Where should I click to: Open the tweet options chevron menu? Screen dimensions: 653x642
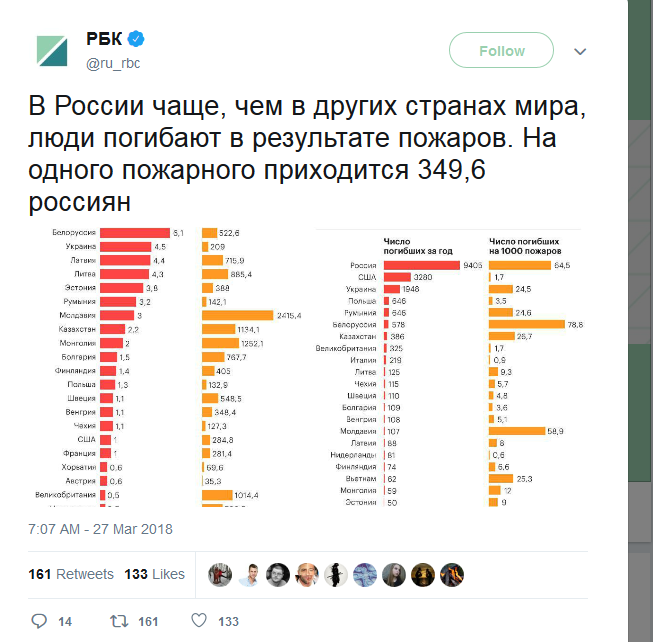point(580,51)
